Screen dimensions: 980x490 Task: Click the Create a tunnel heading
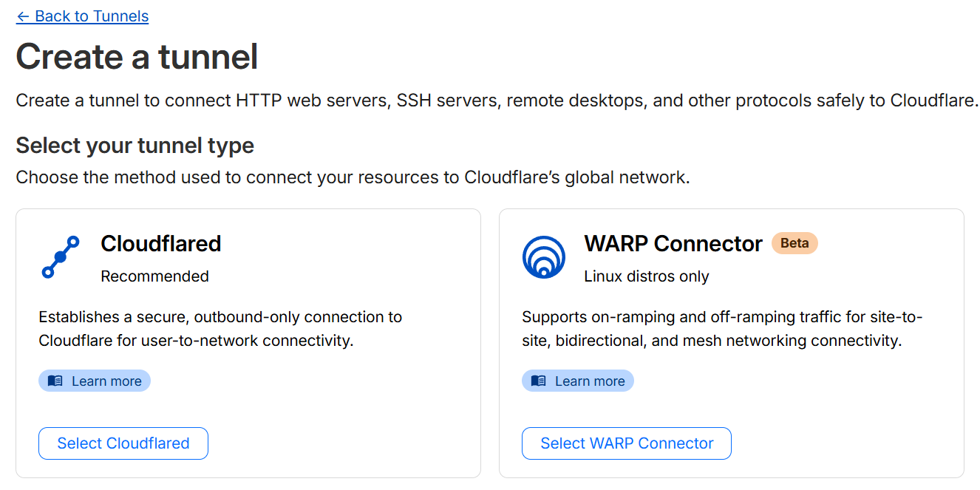(x=136, y=56)
